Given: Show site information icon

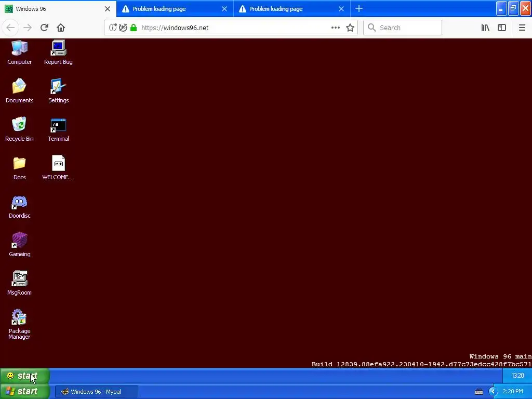Looking at the screenshot, I should (112, 28).
